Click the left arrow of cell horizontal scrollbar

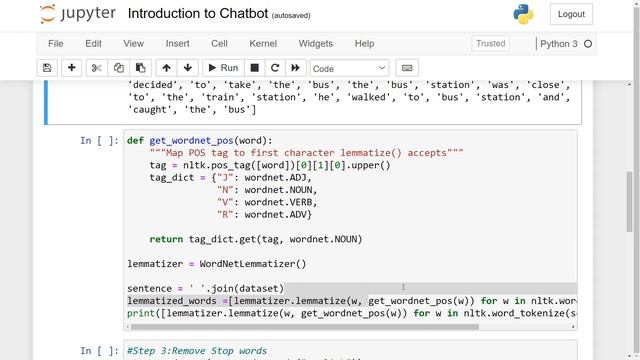coord(127,327)
